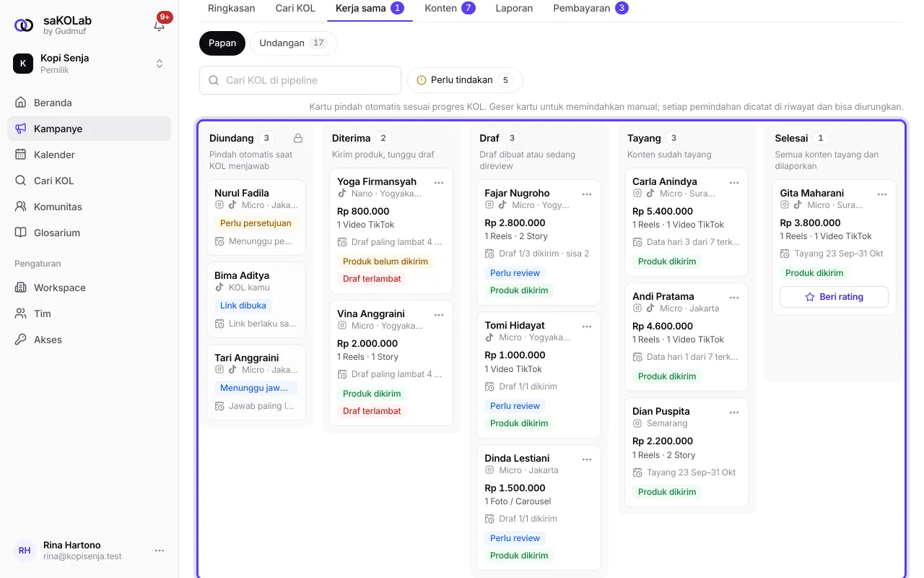This screenshot has width=924, height=578.
Task: Select the Papan view toggle
Action: coord(222,43)
